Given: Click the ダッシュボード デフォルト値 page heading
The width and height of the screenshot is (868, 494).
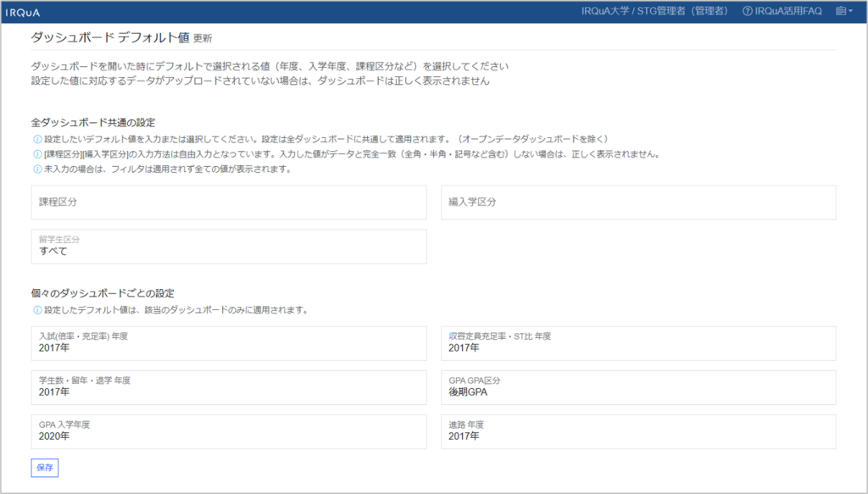Looking at the screenshot, I should pyautogui.click(x=109, y=38).
